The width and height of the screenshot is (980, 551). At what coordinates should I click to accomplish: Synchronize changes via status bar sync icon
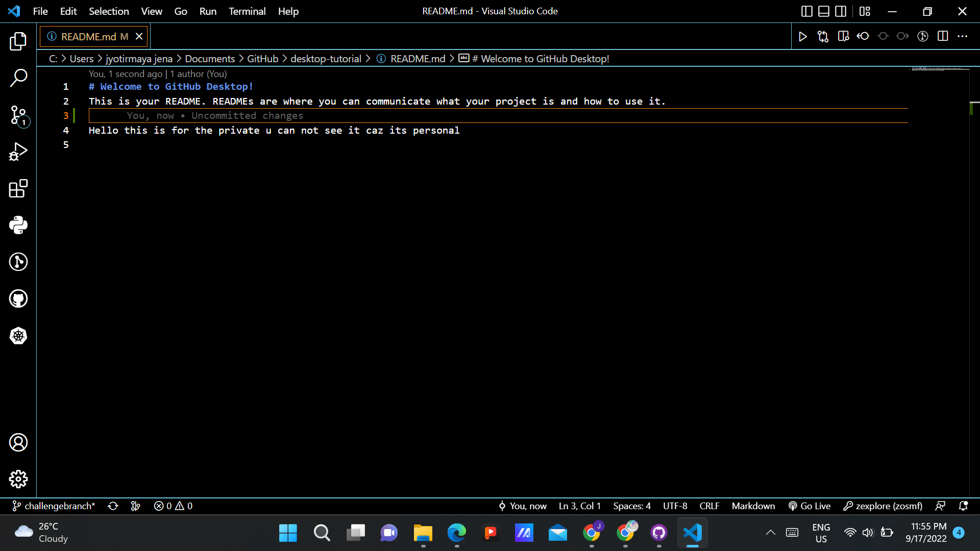tap(113, 506)
